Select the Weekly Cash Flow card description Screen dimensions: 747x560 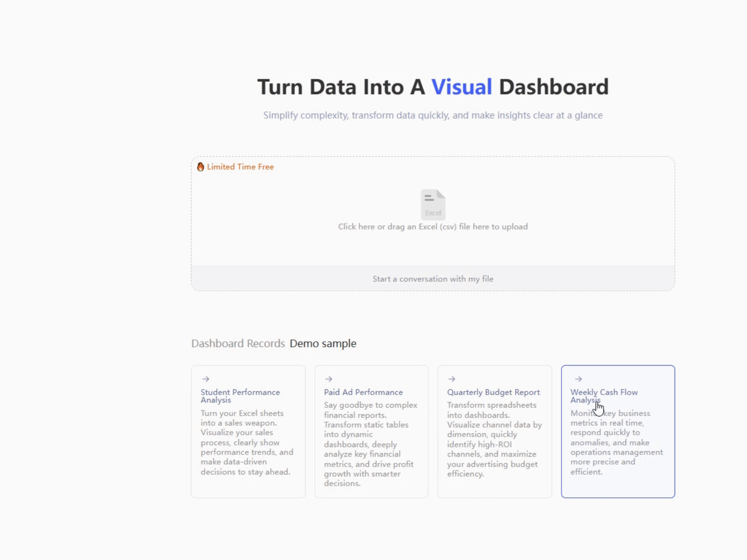pyautogui.click(x=616, y=442)
